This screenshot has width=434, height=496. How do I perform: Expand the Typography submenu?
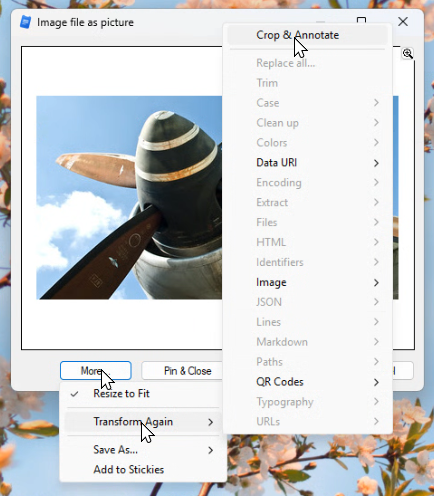click(307, 402)
